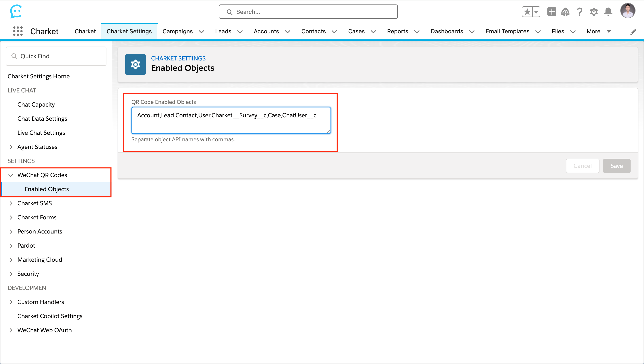
Task: Open the Accounts tab
Action: [266, 31]
